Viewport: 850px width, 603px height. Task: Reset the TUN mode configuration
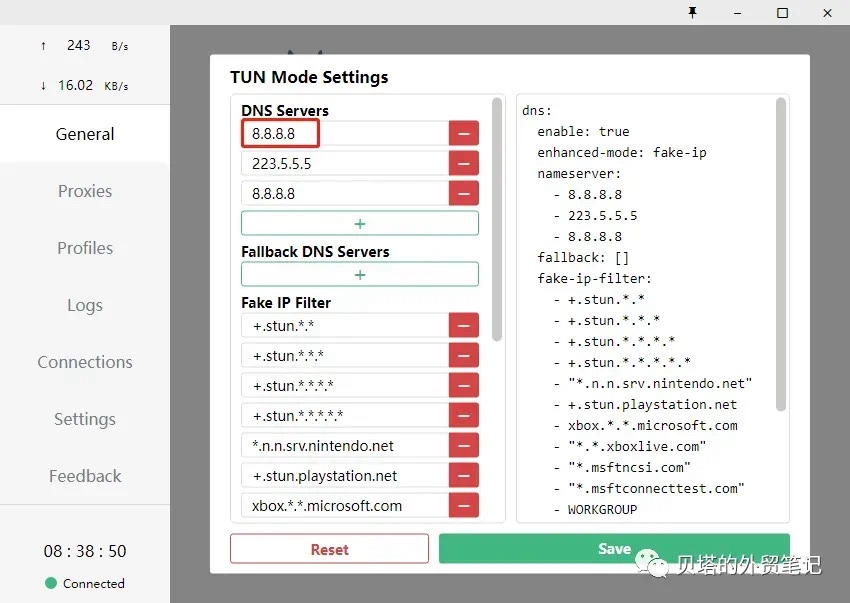pos(329,549)
